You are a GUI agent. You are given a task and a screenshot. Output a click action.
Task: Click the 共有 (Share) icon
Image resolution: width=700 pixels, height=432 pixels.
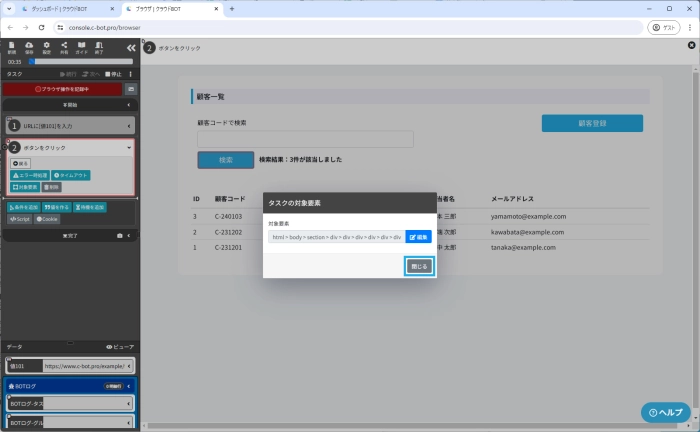64,47
